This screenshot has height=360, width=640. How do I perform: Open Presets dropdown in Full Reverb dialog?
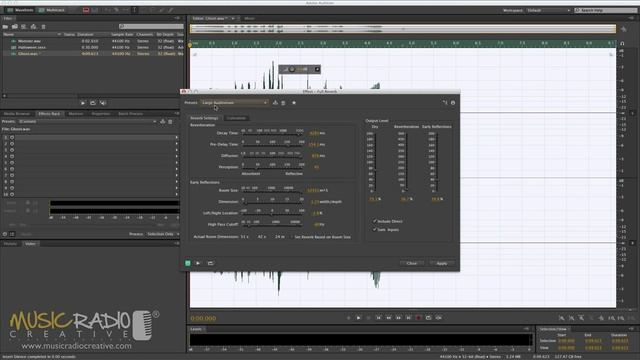click(234, 102)
